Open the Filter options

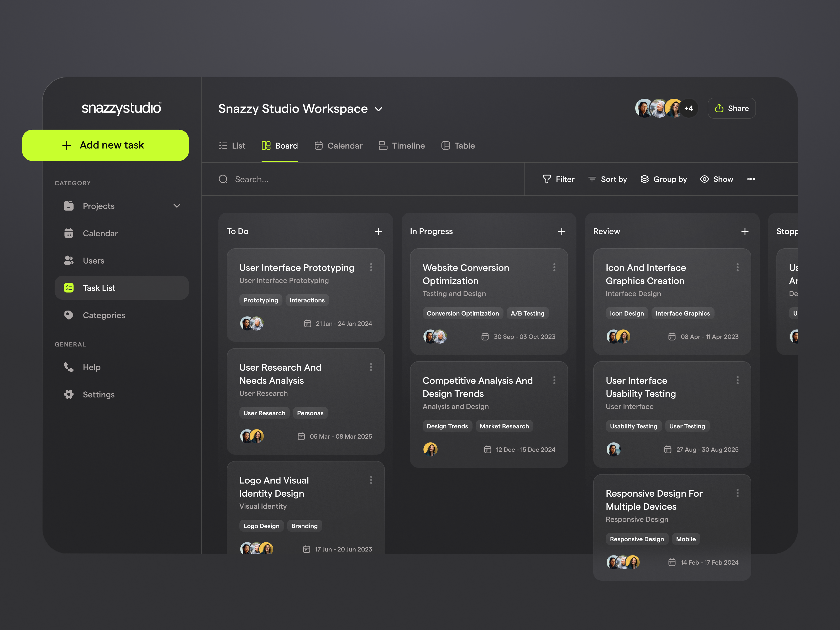(x=559, y=179)
